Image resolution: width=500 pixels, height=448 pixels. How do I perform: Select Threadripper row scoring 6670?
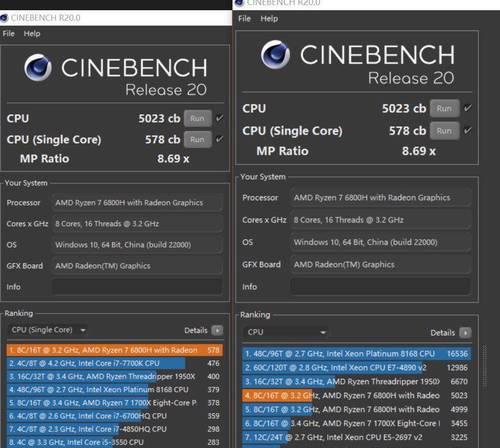coord(357,381)
